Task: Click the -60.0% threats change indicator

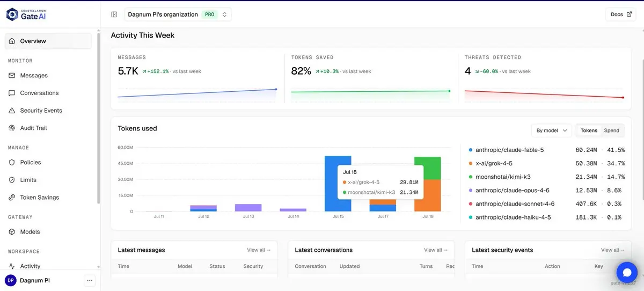Action: (488, 71)
